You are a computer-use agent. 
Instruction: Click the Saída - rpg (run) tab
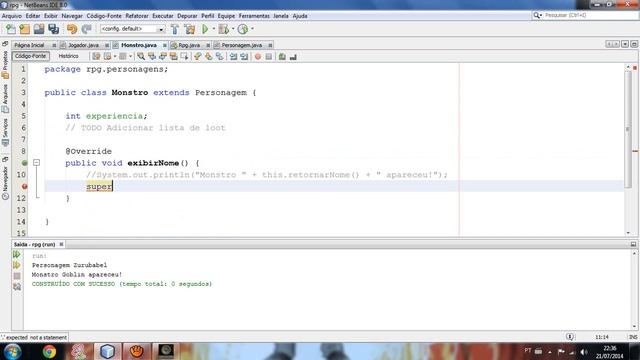34,244
